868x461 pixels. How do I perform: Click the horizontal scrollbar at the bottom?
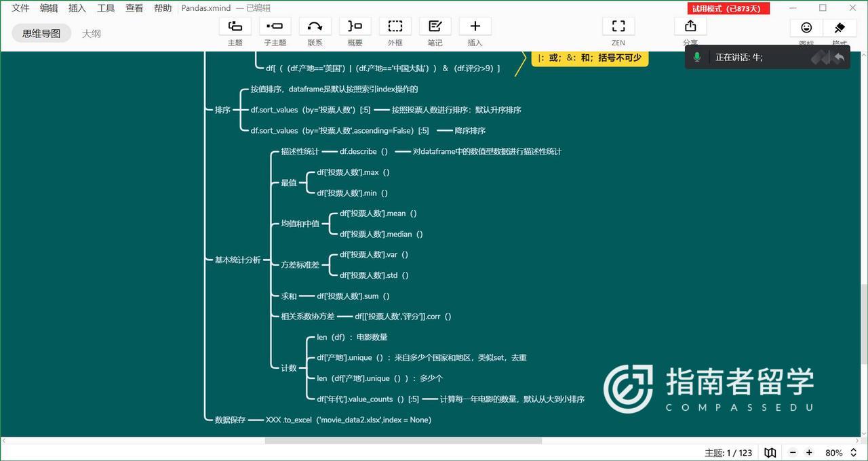tap(403, 441)
